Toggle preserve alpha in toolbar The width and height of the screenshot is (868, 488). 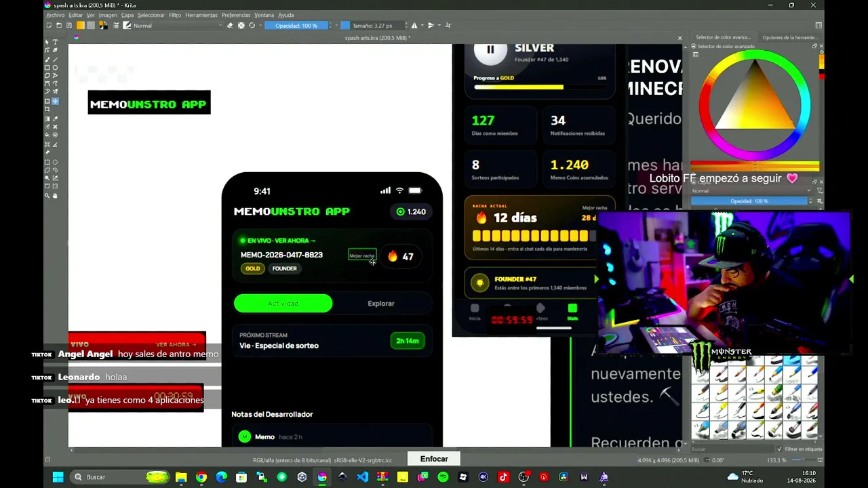click(x=241, y=26)
